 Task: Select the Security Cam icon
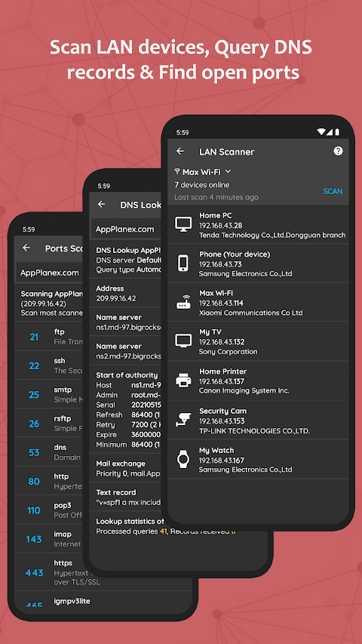183,420
